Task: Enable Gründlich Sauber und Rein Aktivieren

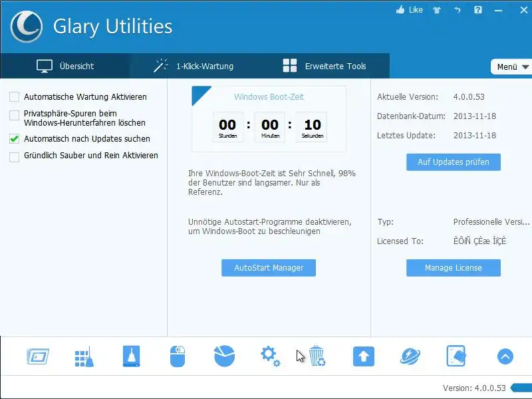Action: pos(14,157)
